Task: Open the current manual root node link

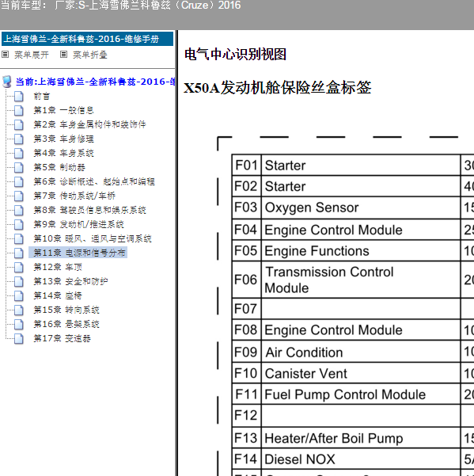Action: [95, 82]
